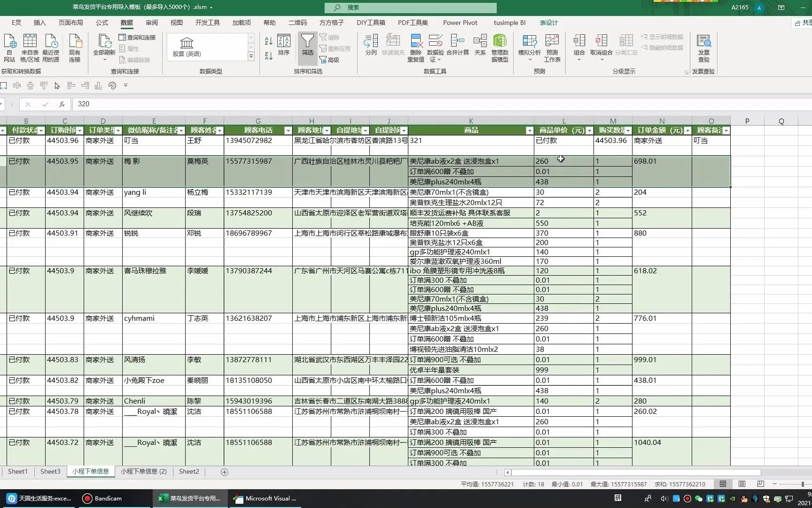Viewport: 812px width, 508px height.
Task: Click Invoice Check (发票查验) icon
Action: [x=704, y=48]
